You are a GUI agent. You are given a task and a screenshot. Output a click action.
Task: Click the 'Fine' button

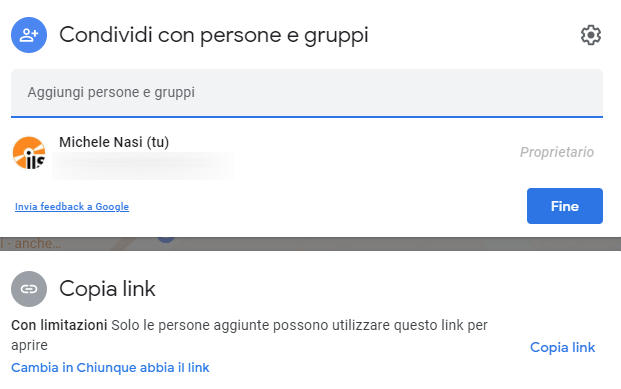565,206
